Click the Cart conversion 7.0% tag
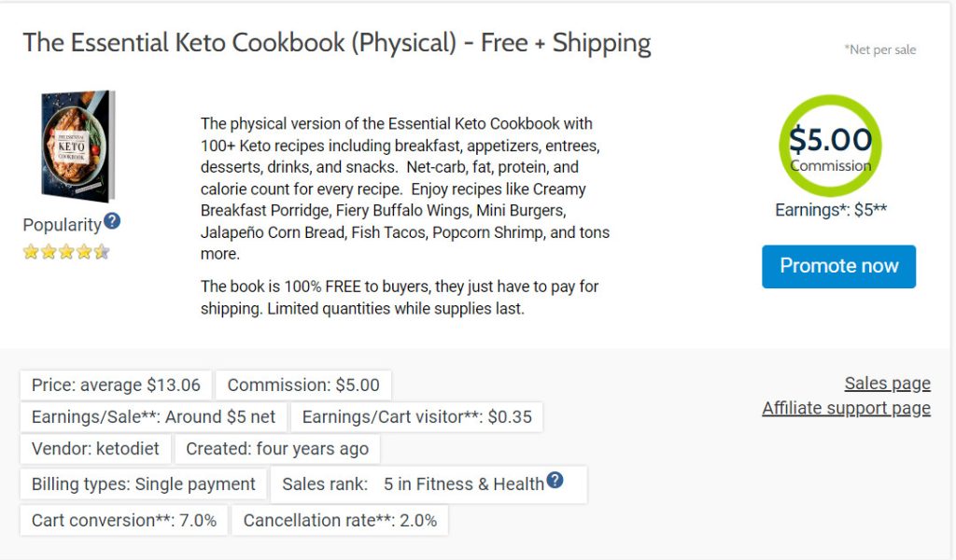956x560 pixels. (124, 520)
